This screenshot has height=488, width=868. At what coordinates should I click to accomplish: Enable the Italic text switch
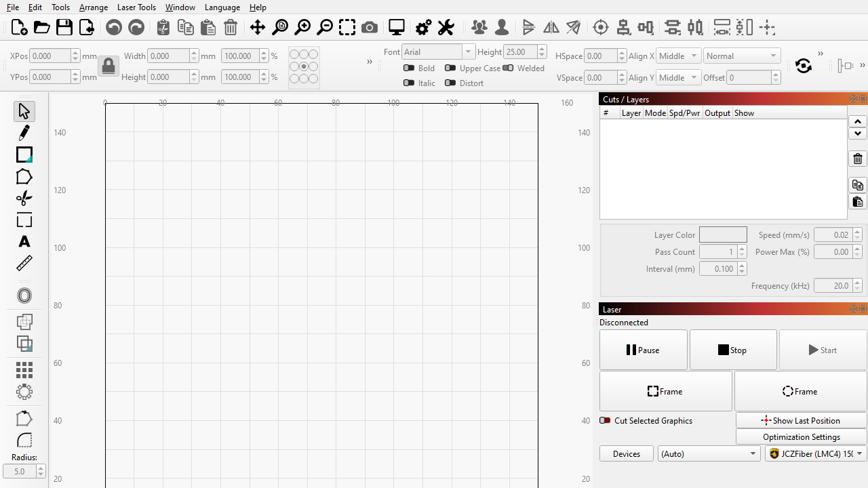pos(409,83)
